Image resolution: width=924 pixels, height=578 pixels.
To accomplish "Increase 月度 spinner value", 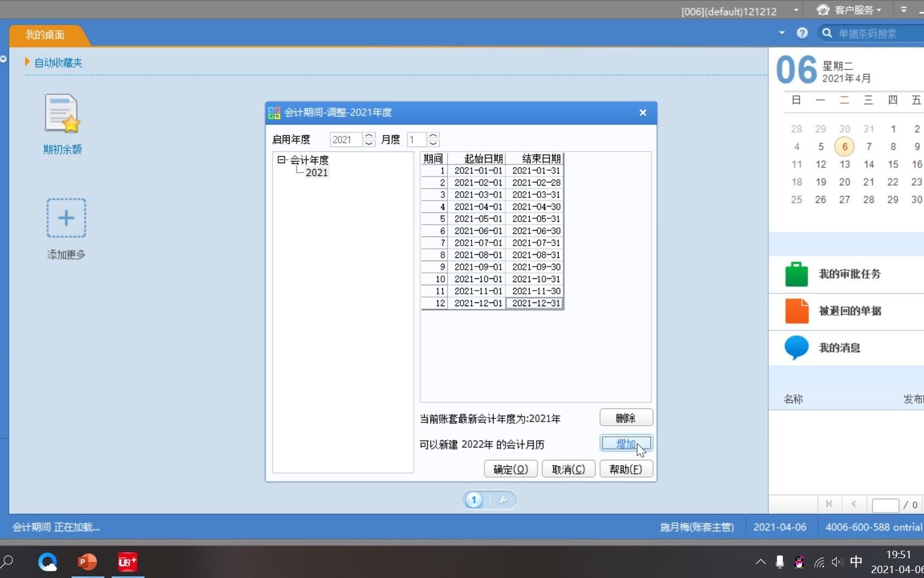I will click(x=434, y=136).
